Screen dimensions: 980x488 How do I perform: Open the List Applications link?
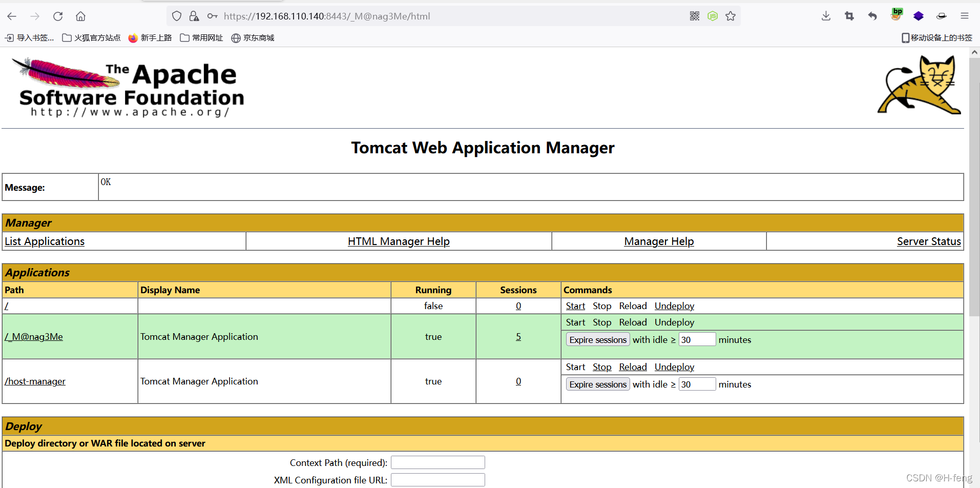45,241
